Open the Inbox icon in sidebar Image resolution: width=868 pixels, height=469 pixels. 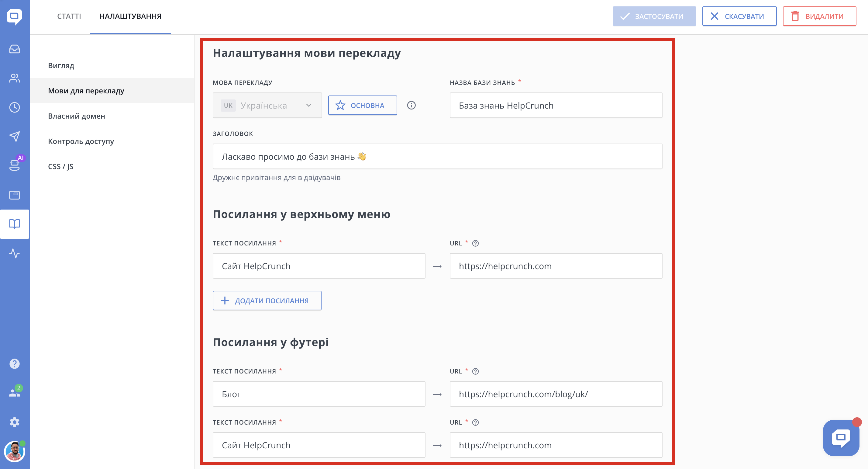point(15,49)
